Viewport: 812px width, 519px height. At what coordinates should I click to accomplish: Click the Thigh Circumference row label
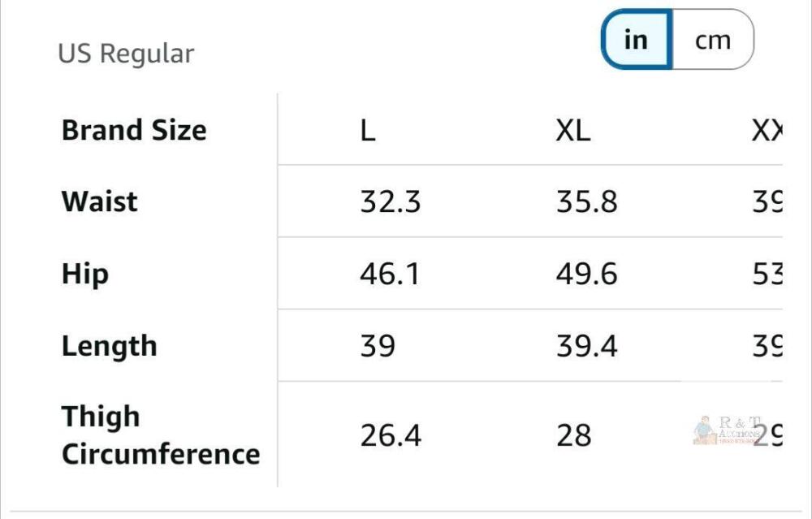point(161,435)
